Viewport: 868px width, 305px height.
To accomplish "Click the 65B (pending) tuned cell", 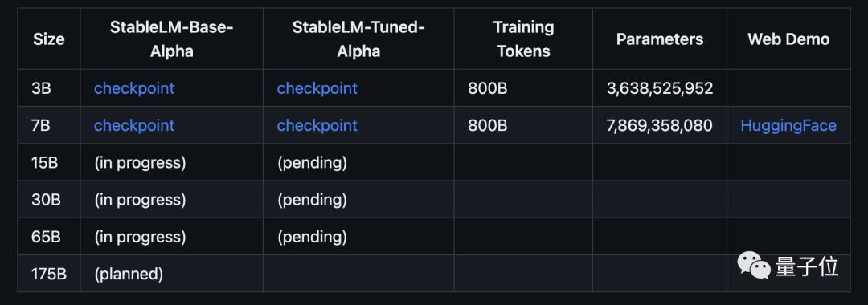I will pyautogui.click(x=358, y=237).
